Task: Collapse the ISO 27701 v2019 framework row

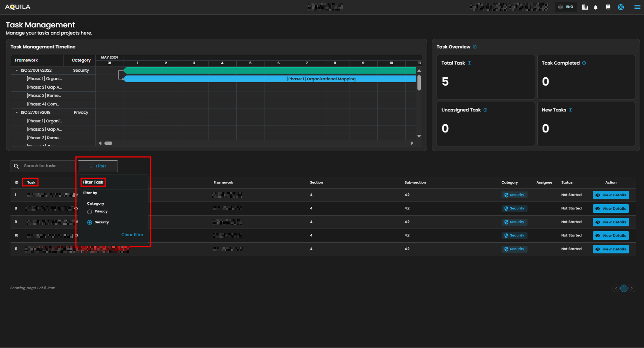Action: click(x=17, y=113)
